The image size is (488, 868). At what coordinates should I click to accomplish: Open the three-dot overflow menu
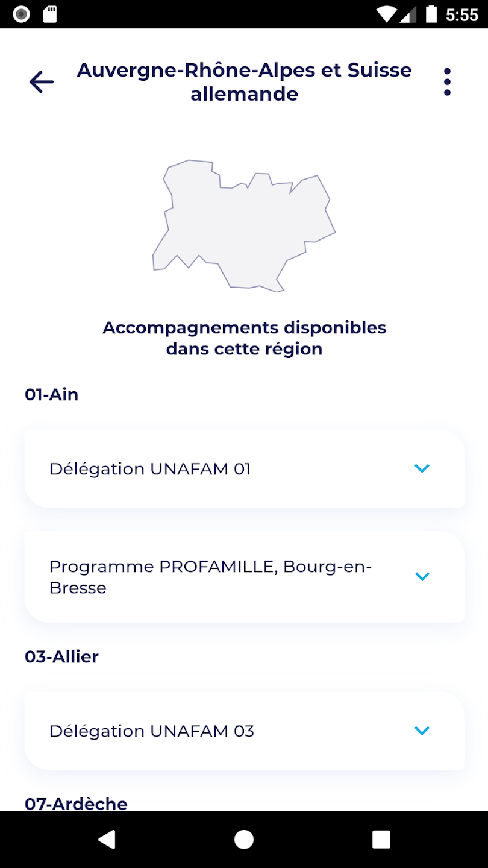[447, 82]
